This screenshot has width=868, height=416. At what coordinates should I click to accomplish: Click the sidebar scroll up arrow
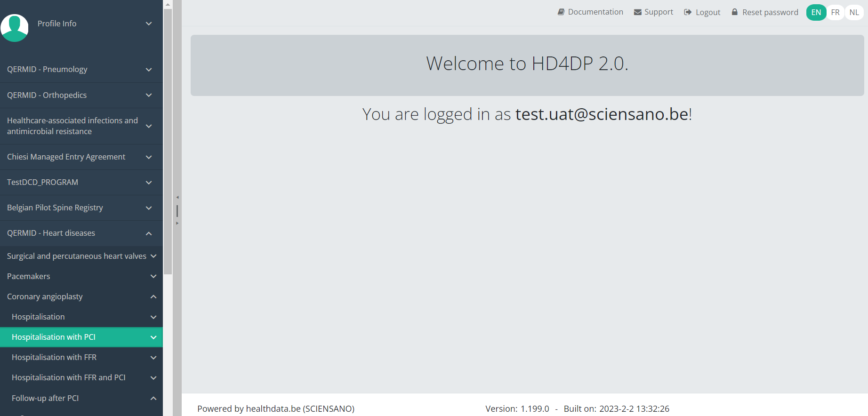coord(168,4)
